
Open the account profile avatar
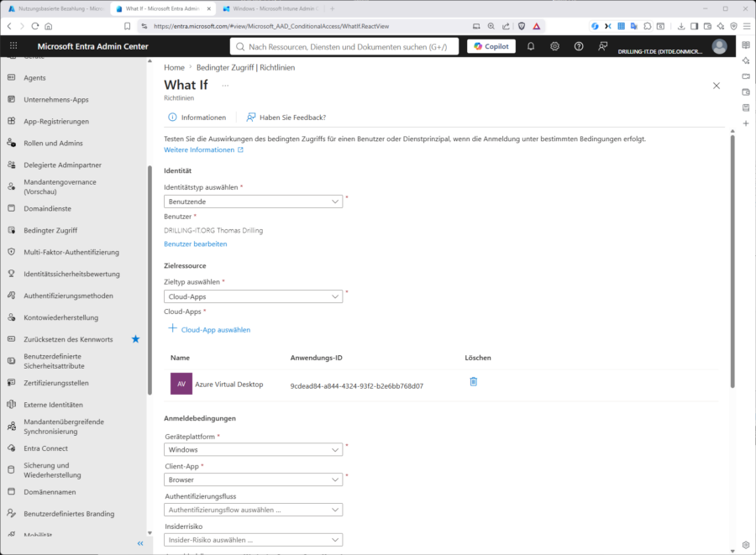(719, 46)
